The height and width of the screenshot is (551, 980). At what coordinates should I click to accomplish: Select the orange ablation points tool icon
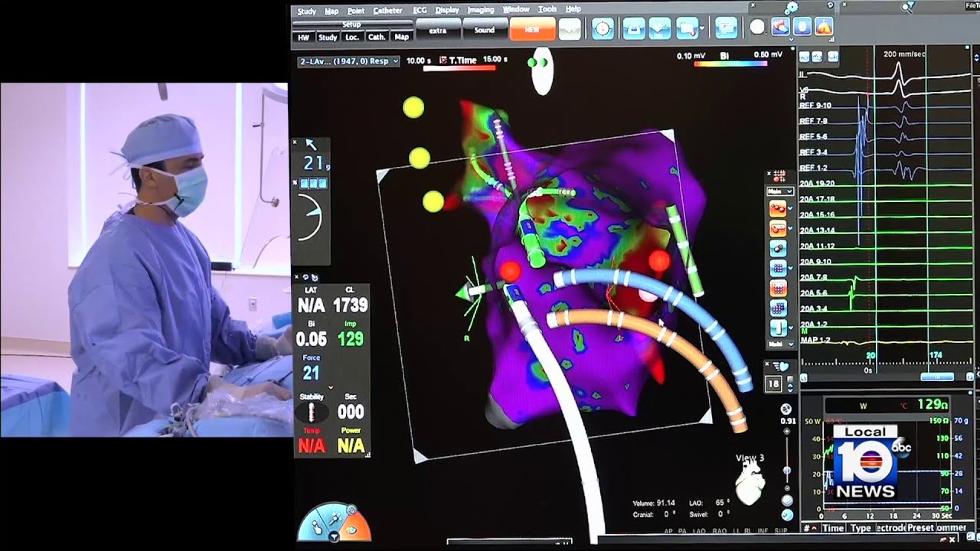click(776, 207)
